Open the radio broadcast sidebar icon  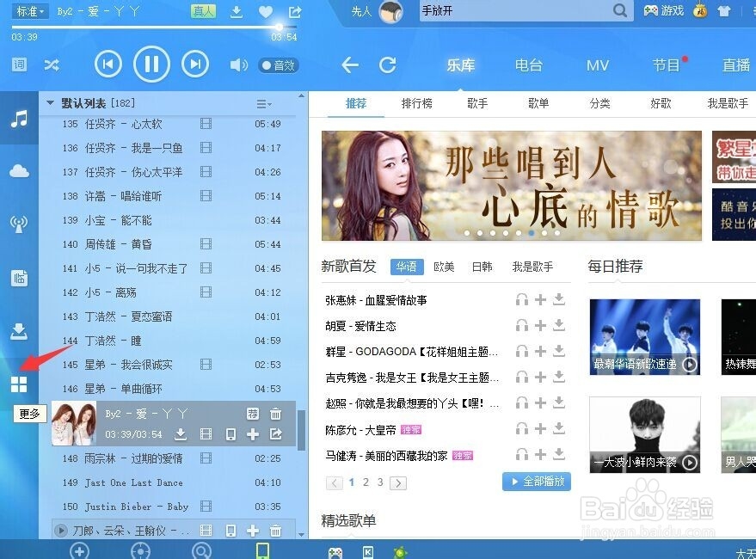(19, 224)
